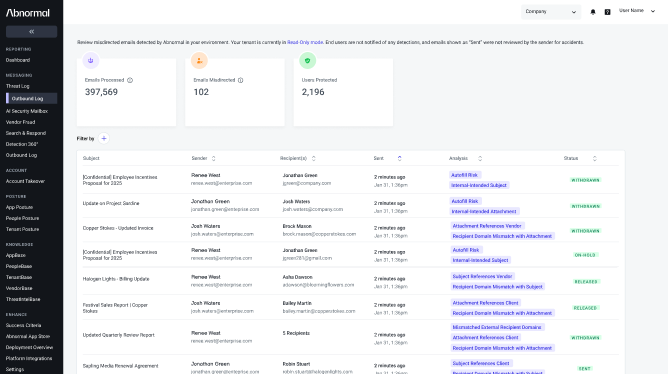The image size is (668, 374).
Task: Open 'Halogen Lights - Billing Update' email
Action: click(x=116, y=279)
